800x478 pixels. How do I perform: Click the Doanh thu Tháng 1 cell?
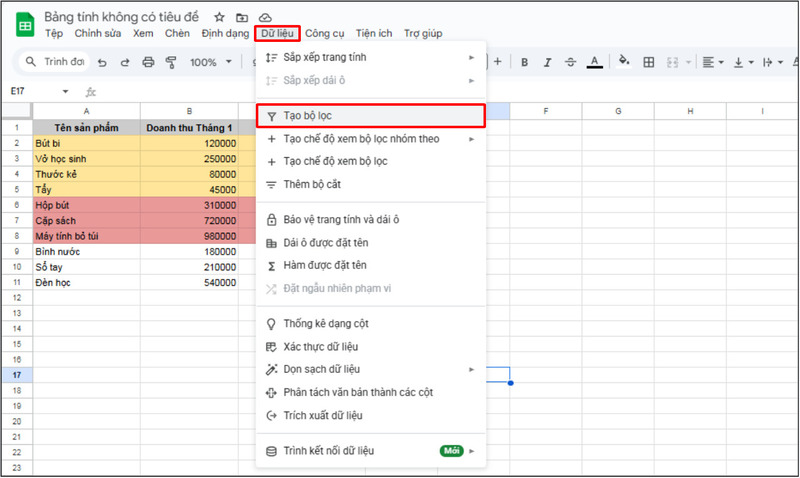pos(189,128)
